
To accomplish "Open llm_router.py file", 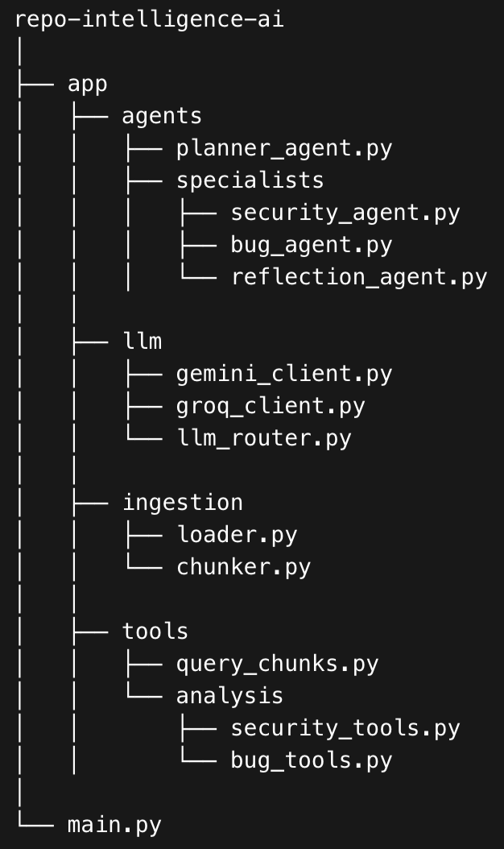I will coord(264,438).
